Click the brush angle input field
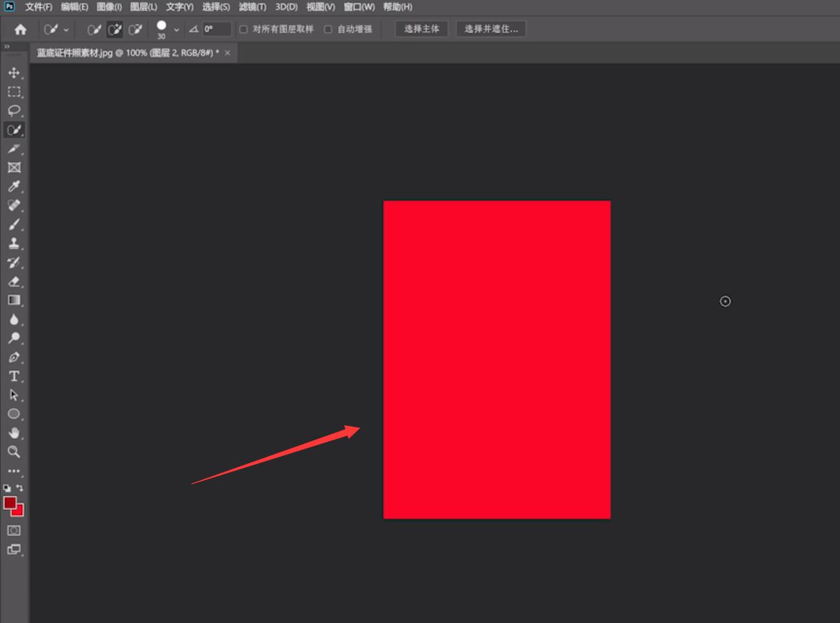Screen dimensions: 840x623 pos(216,29)
